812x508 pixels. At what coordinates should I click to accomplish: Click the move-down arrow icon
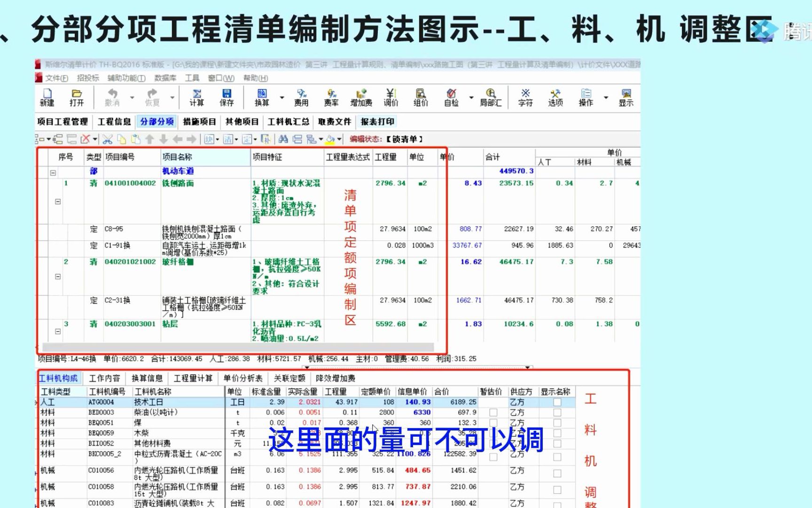(x=164, y=139)
